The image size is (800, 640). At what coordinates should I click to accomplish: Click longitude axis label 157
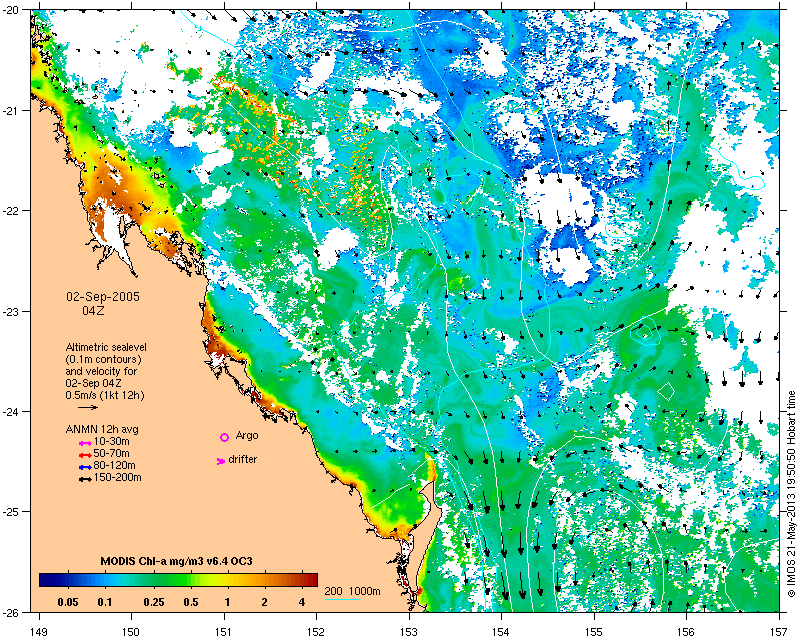coord(779,631)
